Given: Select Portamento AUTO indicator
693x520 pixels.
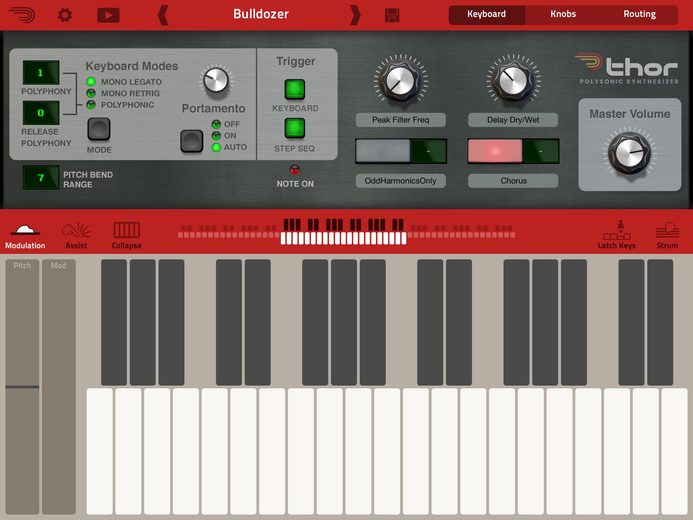Looking at the screenshot, I should 216,147.
